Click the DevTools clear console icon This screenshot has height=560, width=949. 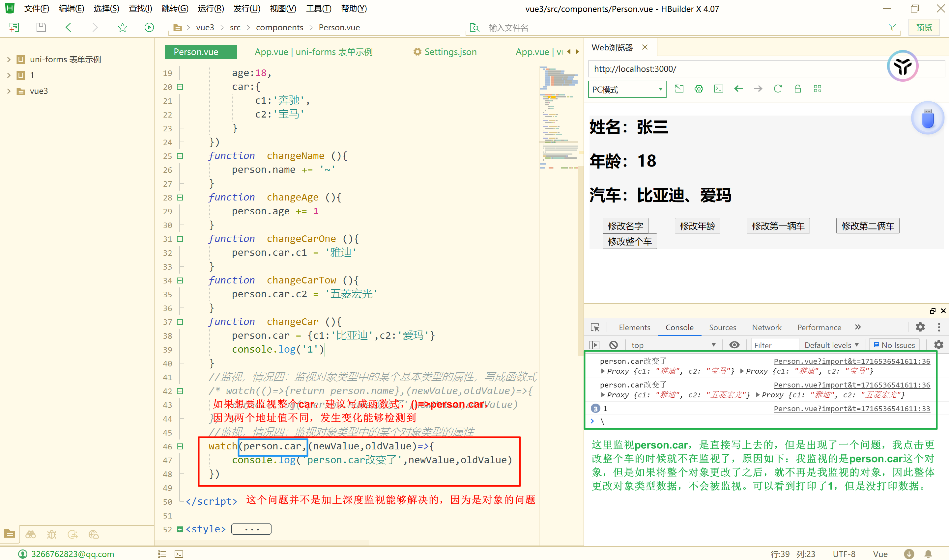click(613, 345)
